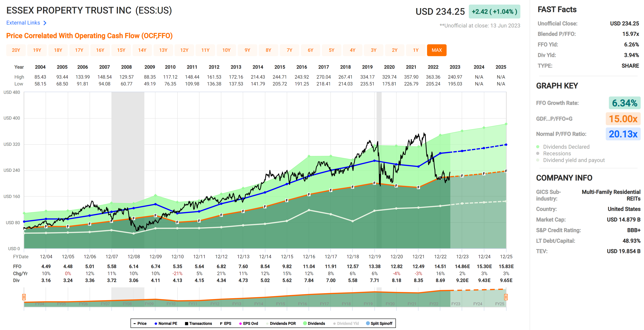
Task: Click the 6.34% FFO Growth Rate badge
Action: 624,103
